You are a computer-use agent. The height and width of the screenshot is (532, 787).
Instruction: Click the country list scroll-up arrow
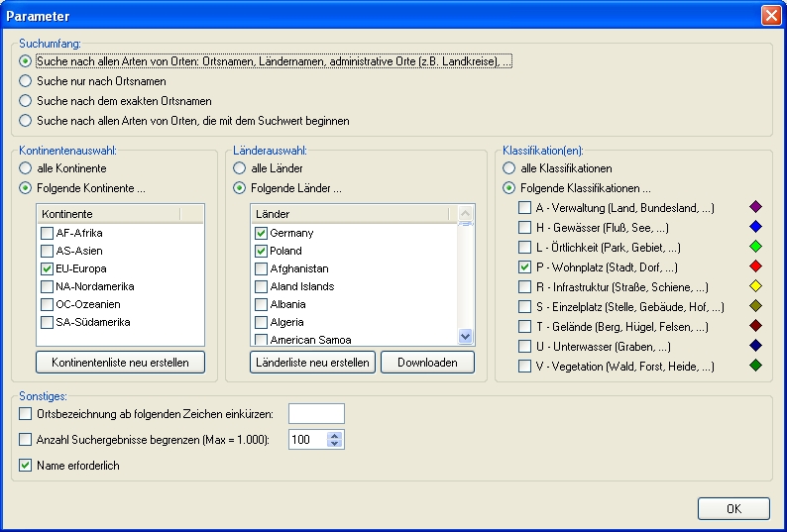[465, 213]
